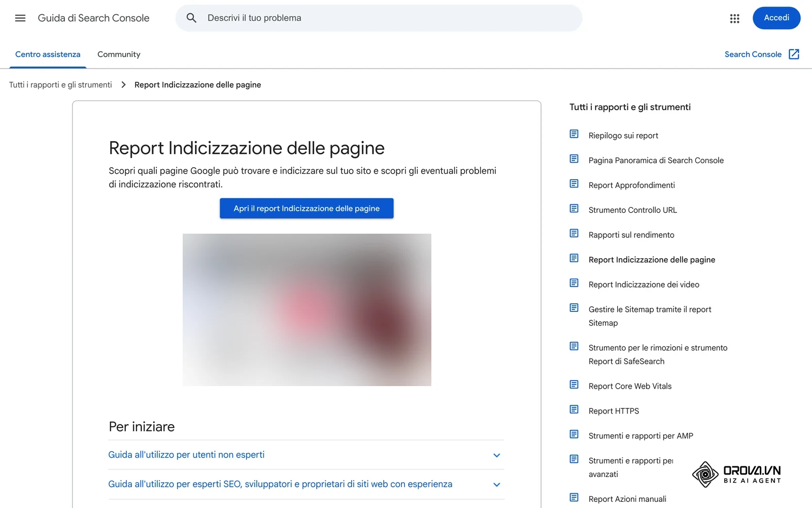
Task: Open the Search Console link
Action: point(753,54)
